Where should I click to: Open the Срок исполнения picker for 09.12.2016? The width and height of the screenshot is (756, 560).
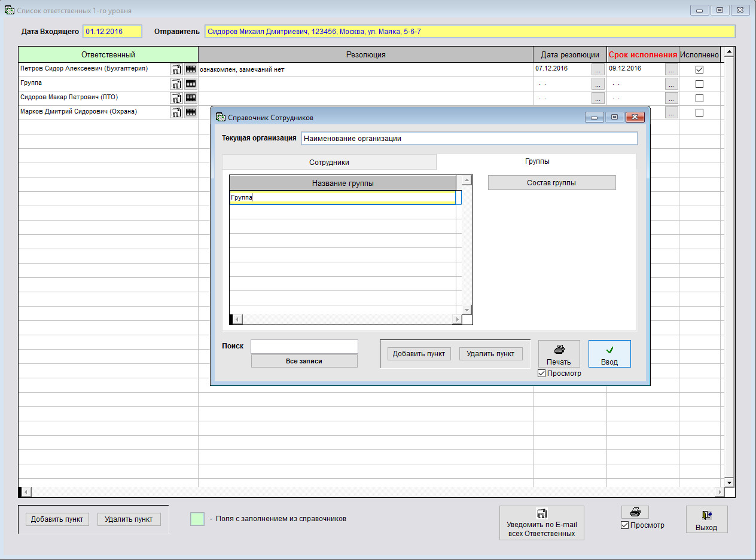pos(671,69)
